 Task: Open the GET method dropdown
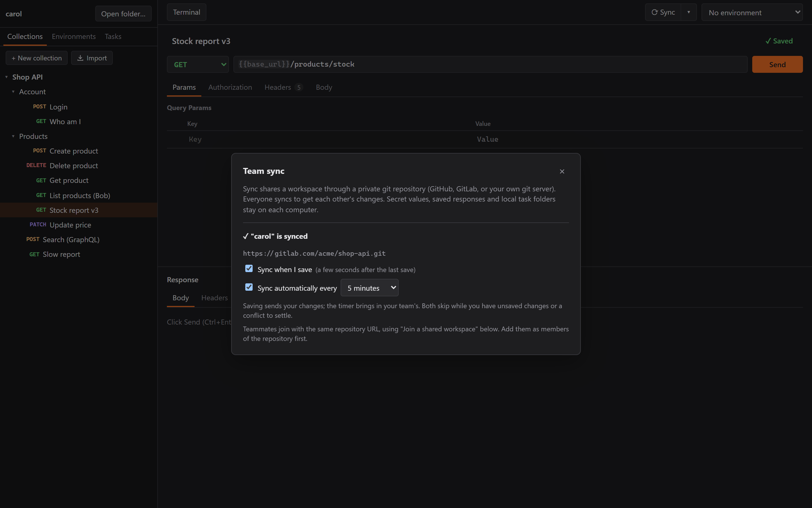tap(198, 65)
